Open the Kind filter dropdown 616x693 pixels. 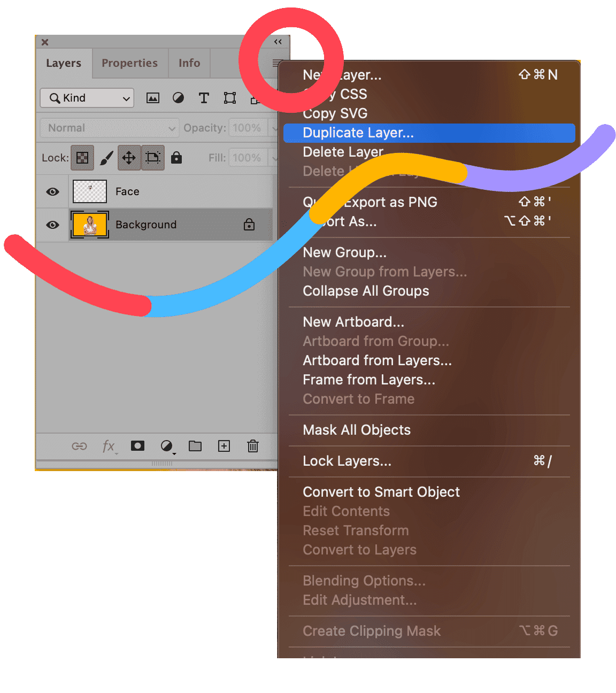click(x=87, y=98)
